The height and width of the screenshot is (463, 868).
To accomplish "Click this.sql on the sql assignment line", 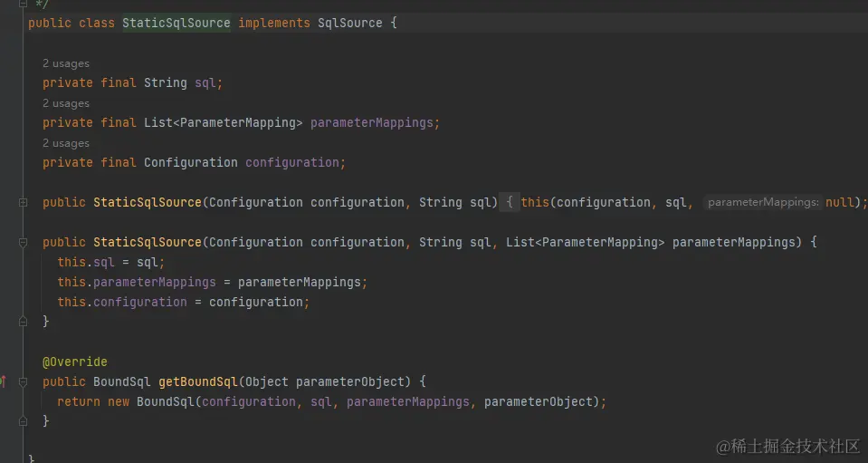I will pyautogui.click(x=86, y=263).
